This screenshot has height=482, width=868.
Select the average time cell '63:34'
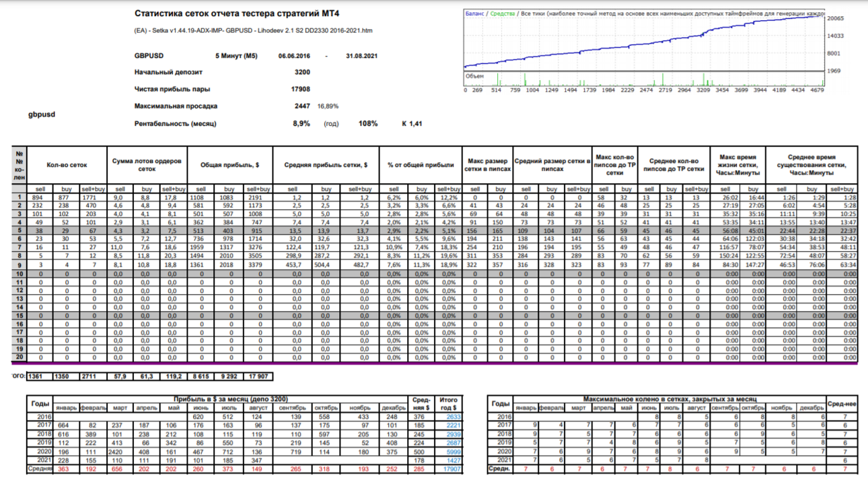pos(848,265)
